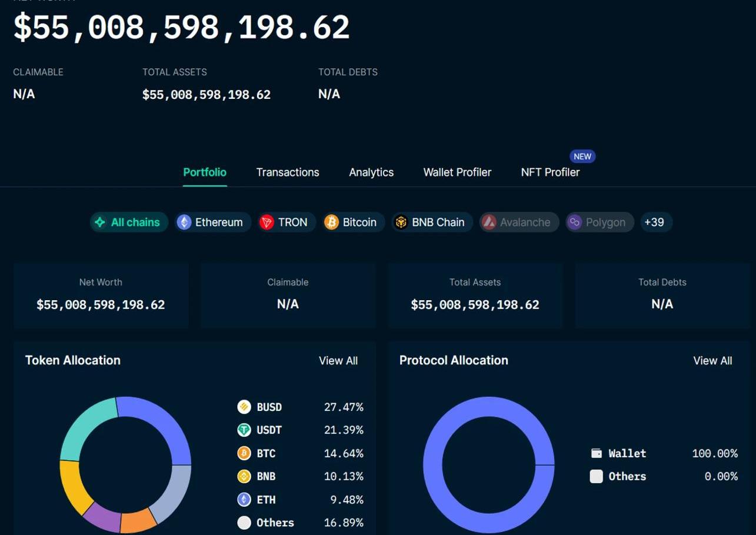The height and width of the screenshot is (535, 756).
Task: Click the 21.39% value for USDT
Action: (x=344, y=430)
